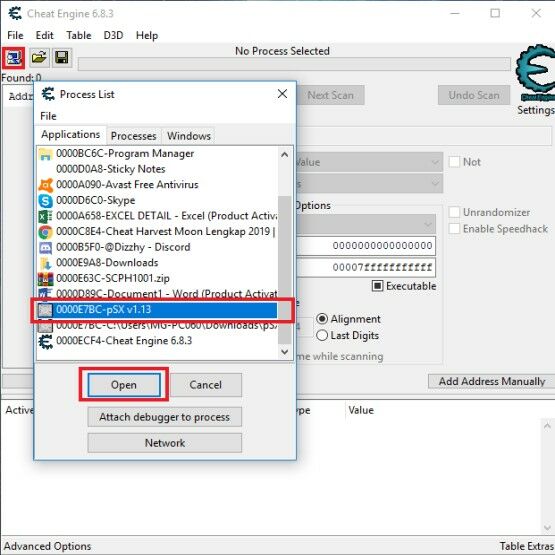Click process list scroll up arrow

click(x=284, y=155)
